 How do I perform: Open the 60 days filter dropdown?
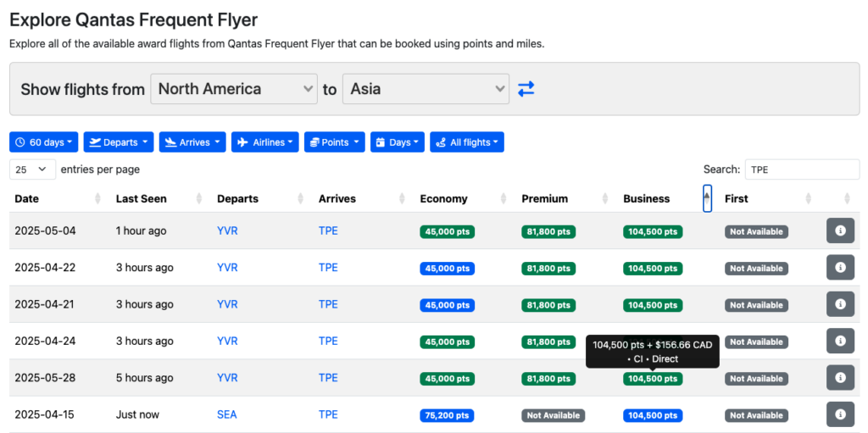[44, 142]
